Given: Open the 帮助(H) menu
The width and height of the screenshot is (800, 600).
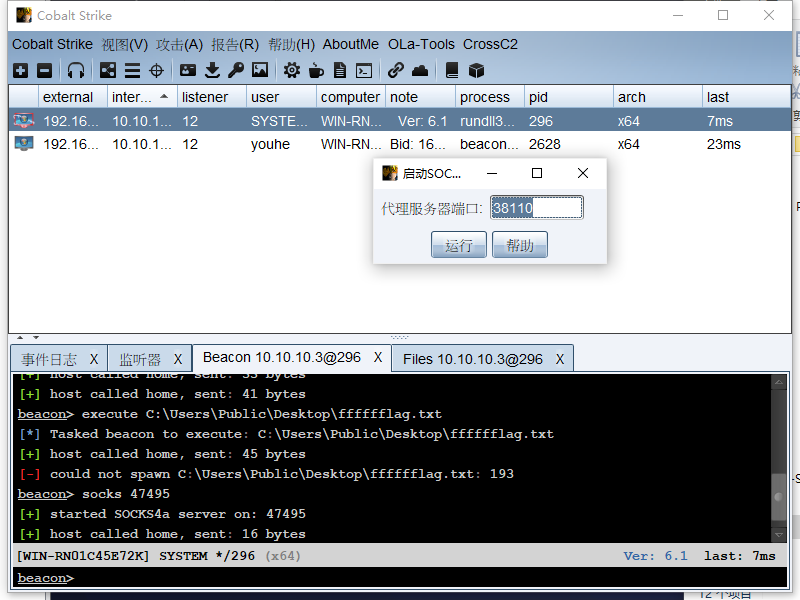Looking at the screenshot, I should point(291,44).
